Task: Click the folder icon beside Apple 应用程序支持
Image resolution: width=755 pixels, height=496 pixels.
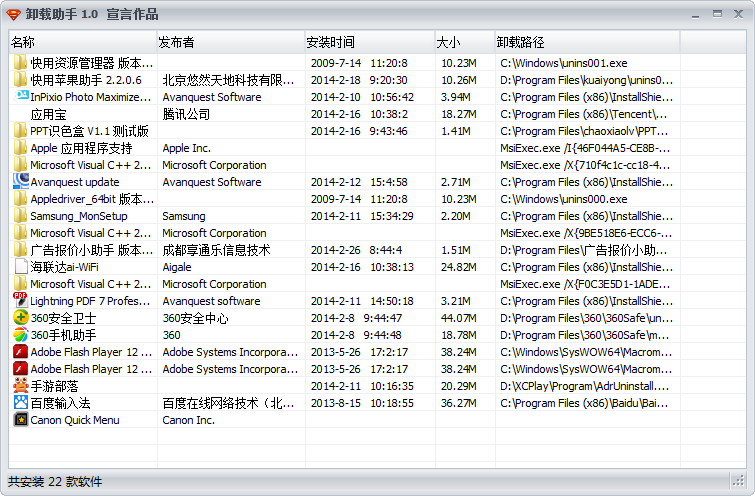Action: [x=20, y=147]
